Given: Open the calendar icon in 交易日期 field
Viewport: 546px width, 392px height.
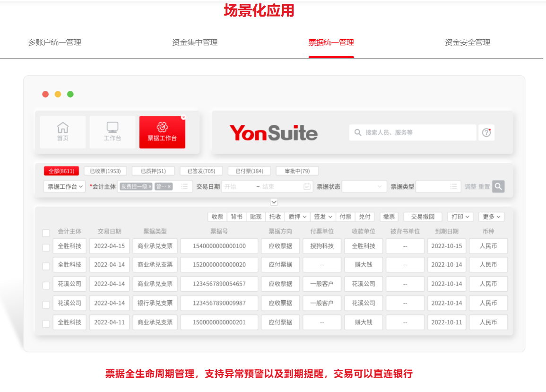Looking at the screenshot, I should click(307, 187).
